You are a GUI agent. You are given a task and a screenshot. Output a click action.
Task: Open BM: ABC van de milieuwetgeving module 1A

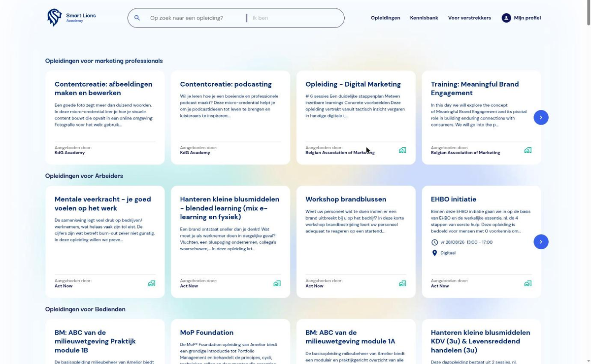pyautogui.click(x=350, y=337)
